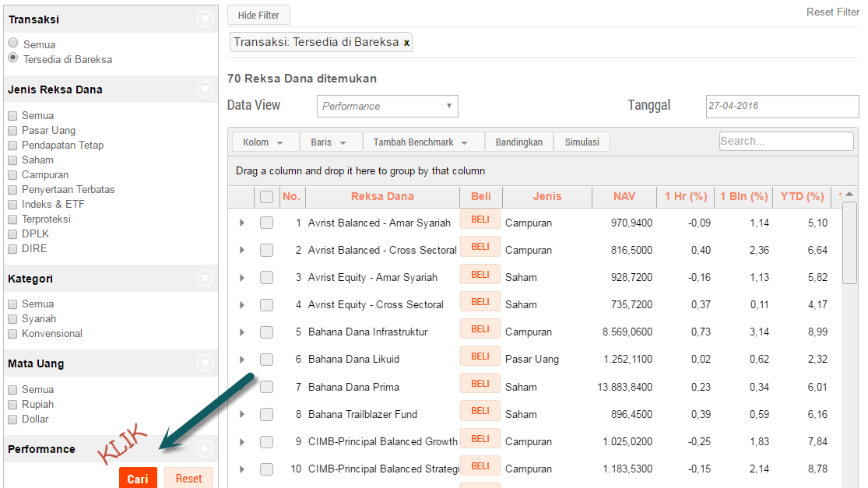
Task: Collapse the Mata Uang section arrow
Action: click(205, 363)
